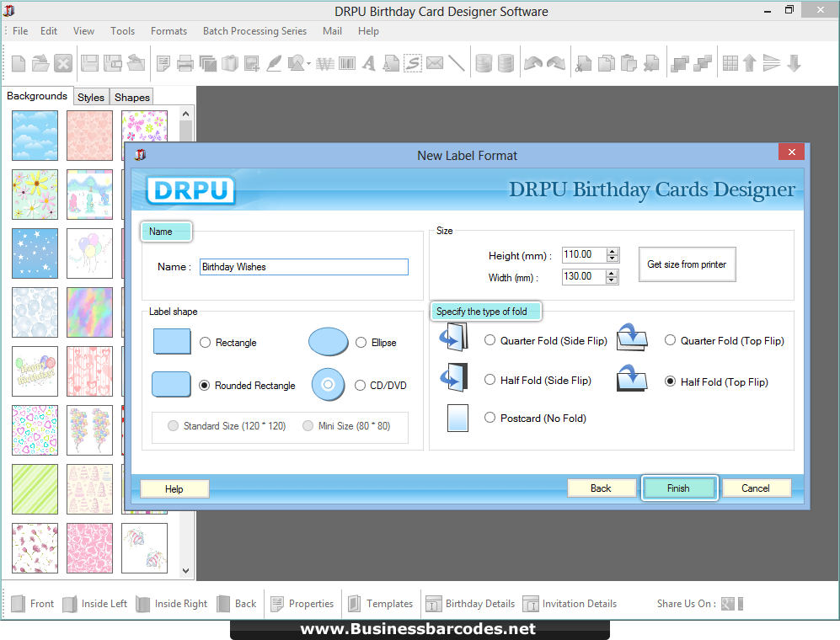This screenshot has width=840, height=640.
Task: Click the Envelope mail toolbar icon
Action: (x=435, y=64)
